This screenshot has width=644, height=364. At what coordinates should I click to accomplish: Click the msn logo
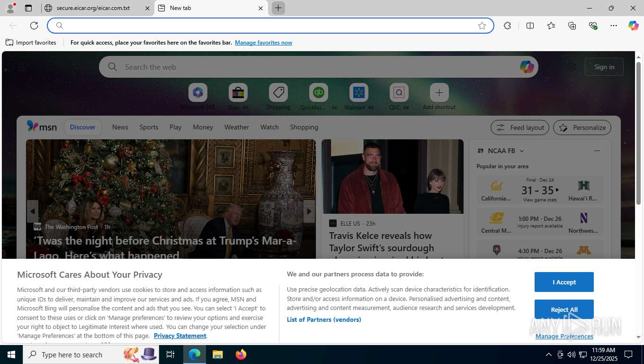click(42, 127)
